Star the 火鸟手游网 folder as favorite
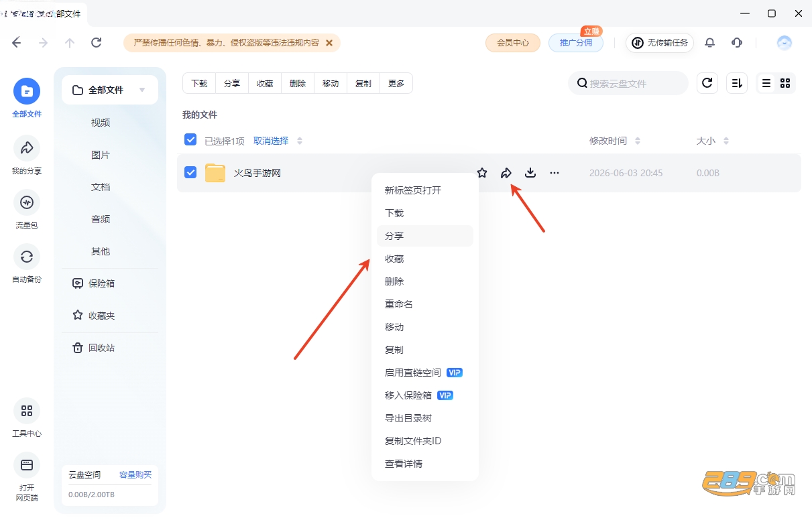Viewport: 812px width, 522px height. (482, 173)
